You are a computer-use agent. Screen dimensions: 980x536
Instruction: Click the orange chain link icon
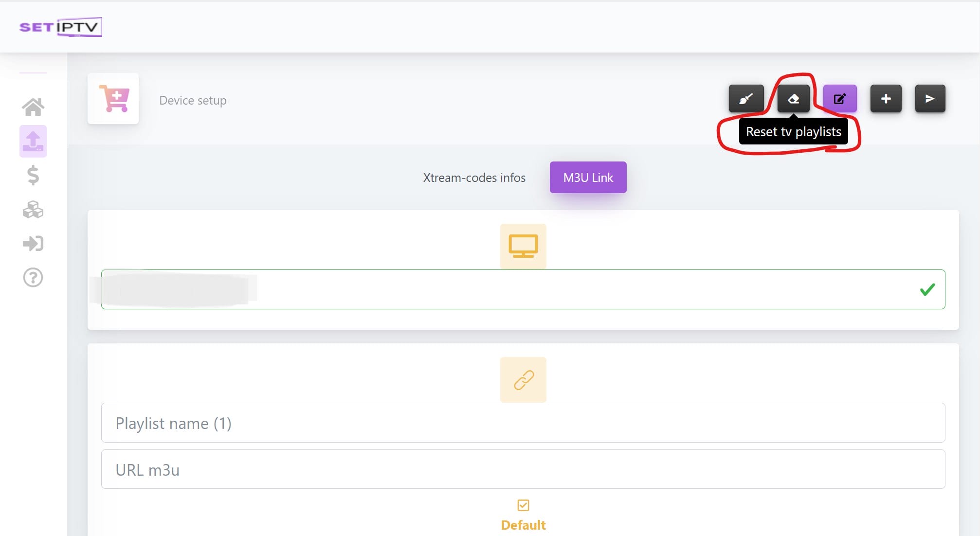tap(523, 380)
